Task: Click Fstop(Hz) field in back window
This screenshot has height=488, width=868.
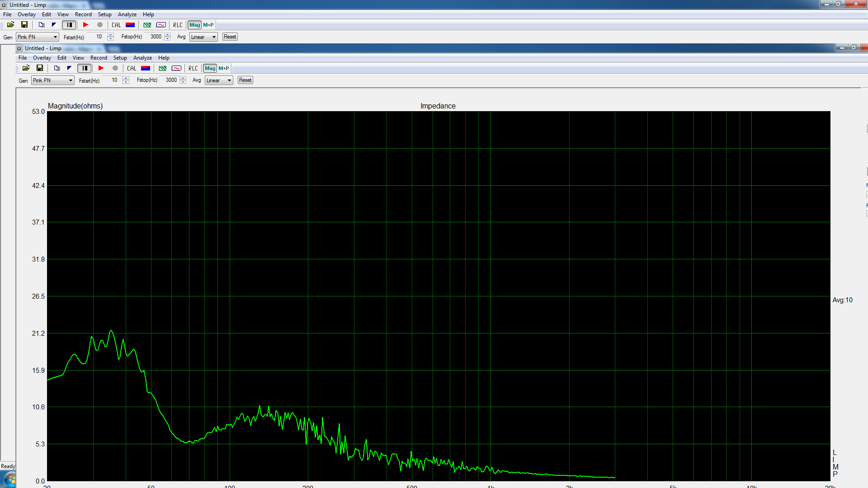Action: [155, 37]
